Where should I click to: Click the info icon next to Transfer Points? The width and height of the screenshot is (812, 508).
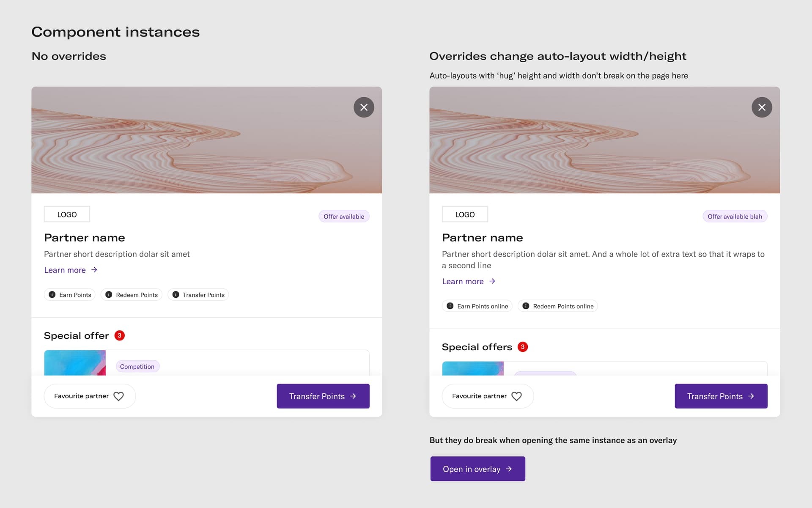(175, 294)
